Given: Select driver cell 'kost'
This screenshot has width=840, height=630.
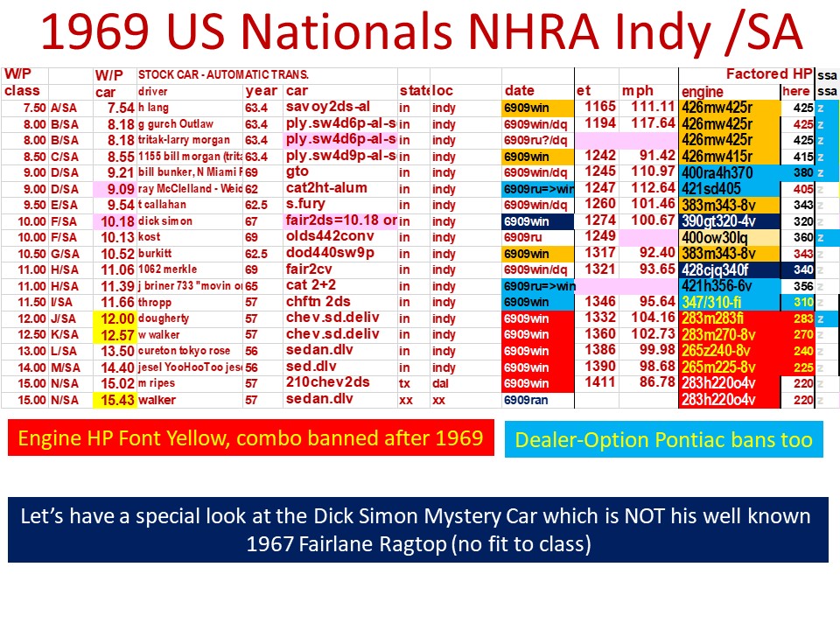Looking at the screenshot, I should pos(149,237).
